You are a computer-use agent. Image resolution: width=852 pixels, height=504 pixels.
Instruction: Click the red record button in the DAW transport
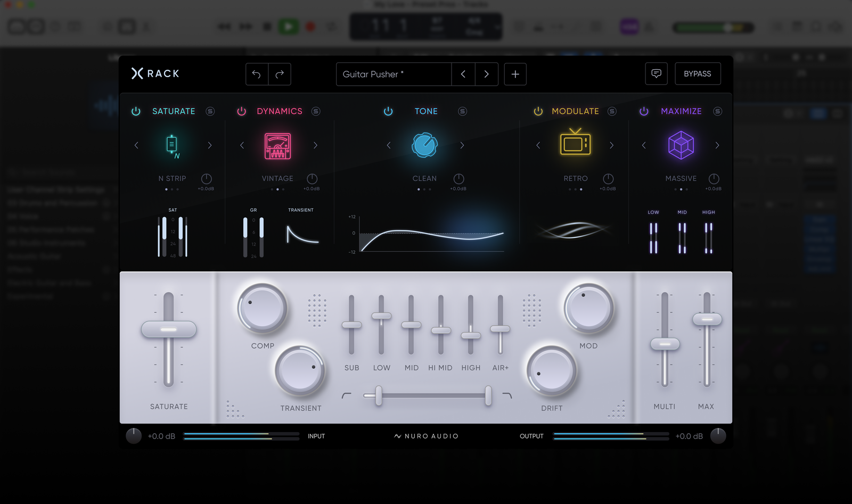[310, 26]
